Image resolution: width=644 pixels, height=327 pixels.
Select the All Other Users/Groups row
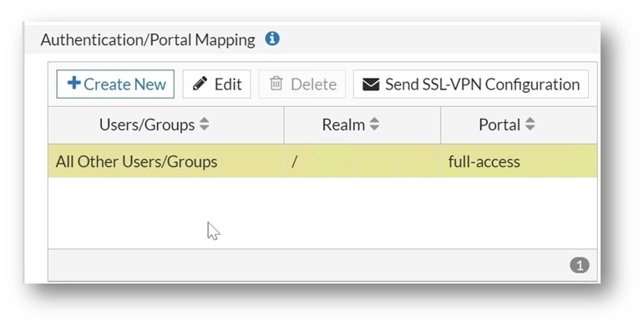pyautogui.click(x=322, y=161)
